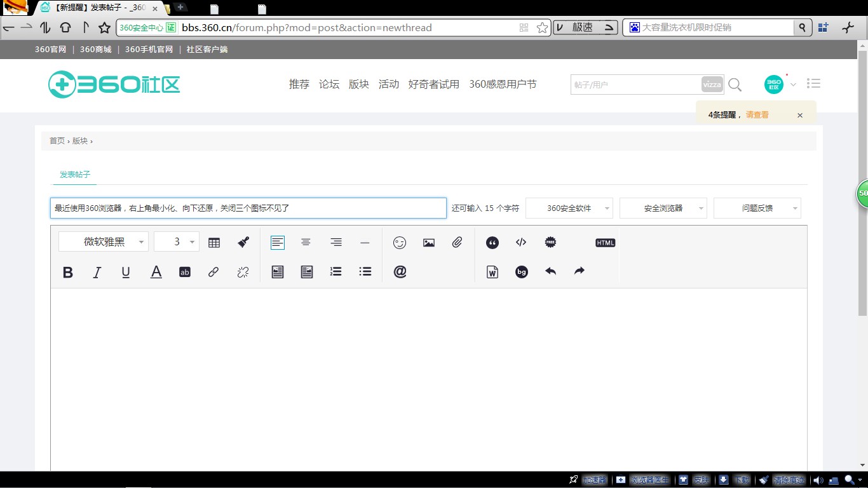Image resolution: width=868 pixels, height=488 pixels.
Task: Toggle italic text style
Action: click(x=97, y=272)
